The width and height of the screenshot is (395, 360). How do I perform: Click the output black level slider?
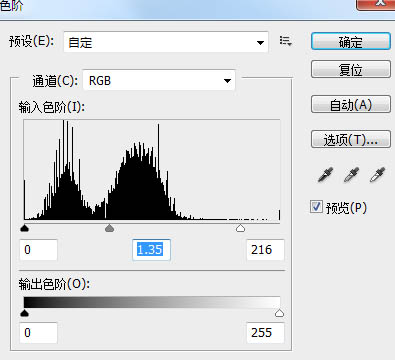(x=25, y=313)
